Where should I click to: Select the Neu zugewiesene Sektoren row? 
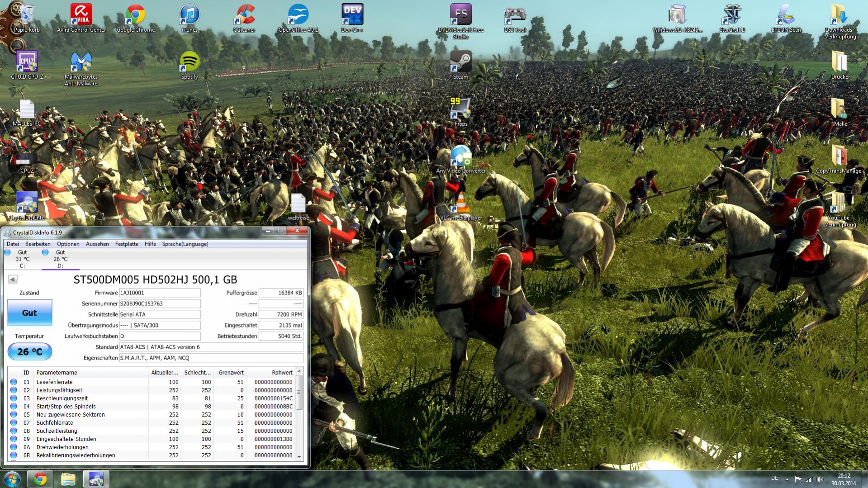(x=152, y=415)
